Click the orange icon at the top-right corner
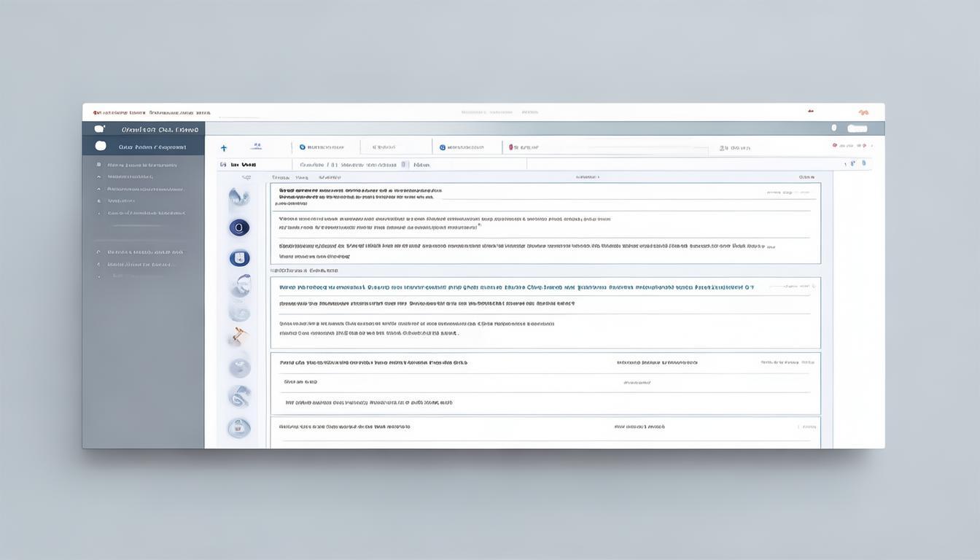 pyautogui.click(x=863, y=112)
